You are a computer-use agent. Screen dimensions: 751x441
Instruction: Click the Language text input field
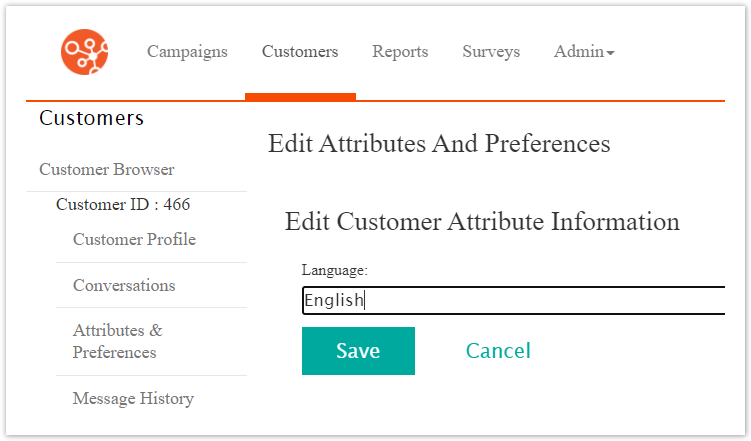tap(512, 300)
